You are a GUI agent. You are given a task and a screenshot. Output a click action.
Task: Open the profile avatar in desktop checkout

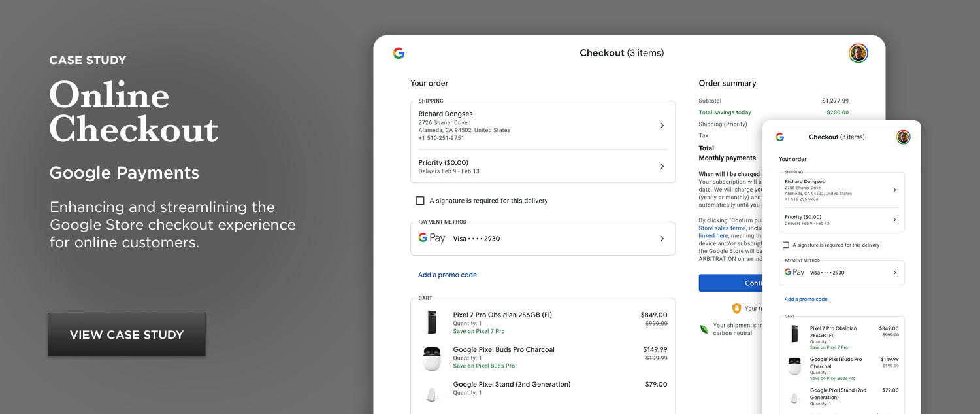(x=858, y=53)
